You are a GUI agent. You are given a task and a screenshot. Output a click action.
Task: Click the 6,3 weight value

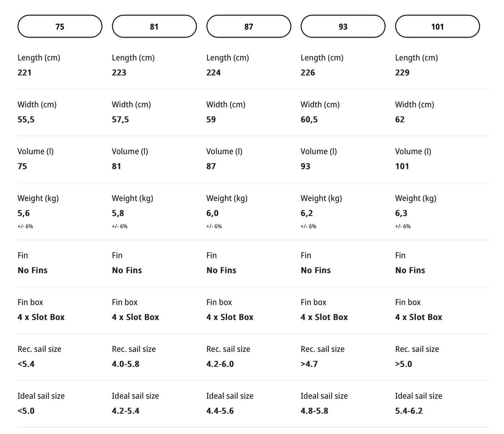coord(401,213)
